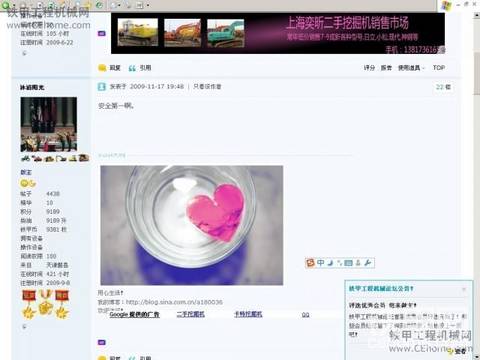This screenshot has width=480, height=360.
Task: Click the Google 提供的广告 link
Action: click(x=134, y=314)
